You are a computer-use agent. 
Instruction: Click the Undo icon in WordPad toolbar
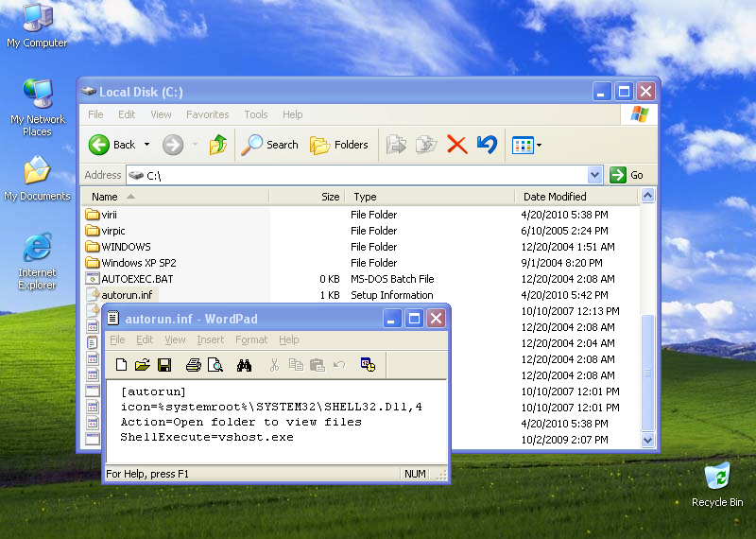tap(339, 365)
